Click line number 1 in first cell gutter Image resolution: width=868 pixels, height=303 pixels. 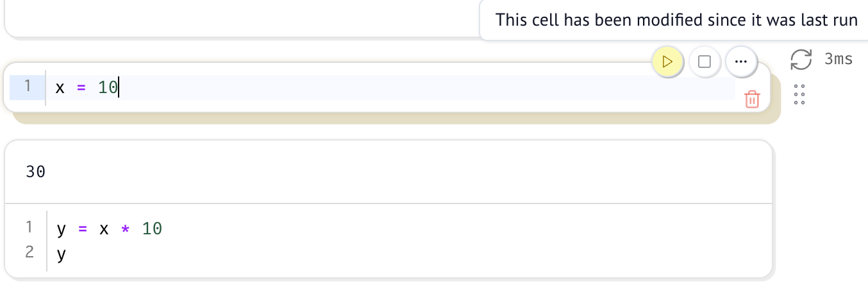28,87
